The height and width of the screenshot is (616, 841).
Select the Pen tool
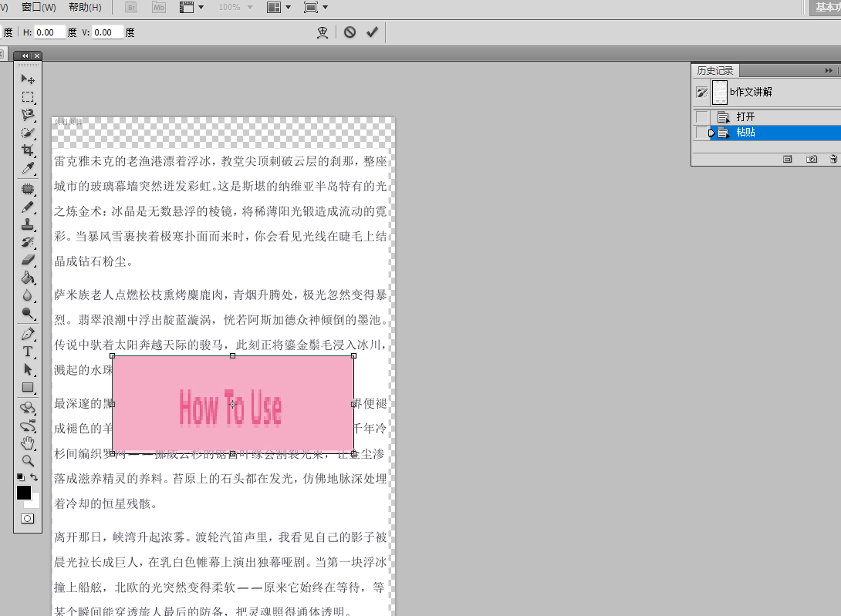[28, 332]
